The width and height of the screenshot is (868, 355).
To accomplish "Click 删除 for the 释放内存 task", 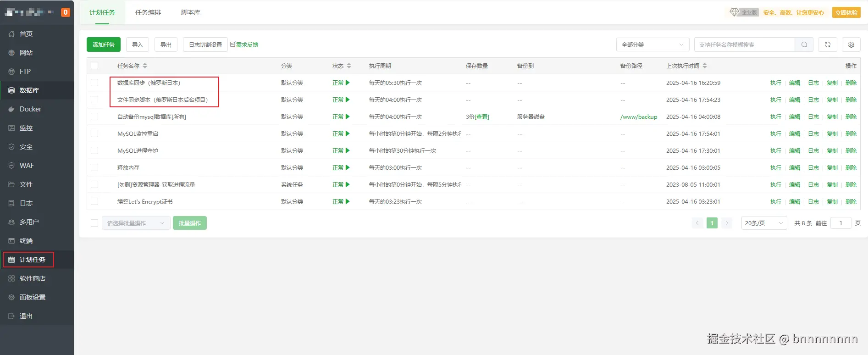I will pyautogui.click(x=851, y=167).
